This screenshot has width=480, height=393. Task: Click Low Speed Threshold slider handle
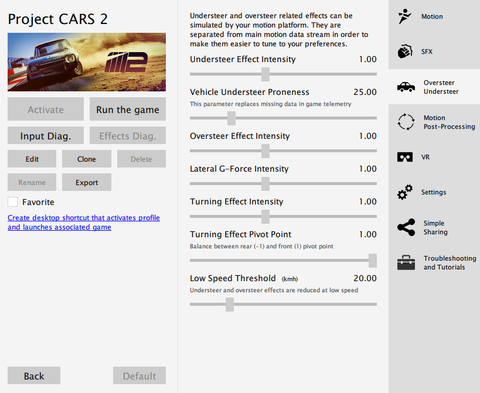click(230, 304)
